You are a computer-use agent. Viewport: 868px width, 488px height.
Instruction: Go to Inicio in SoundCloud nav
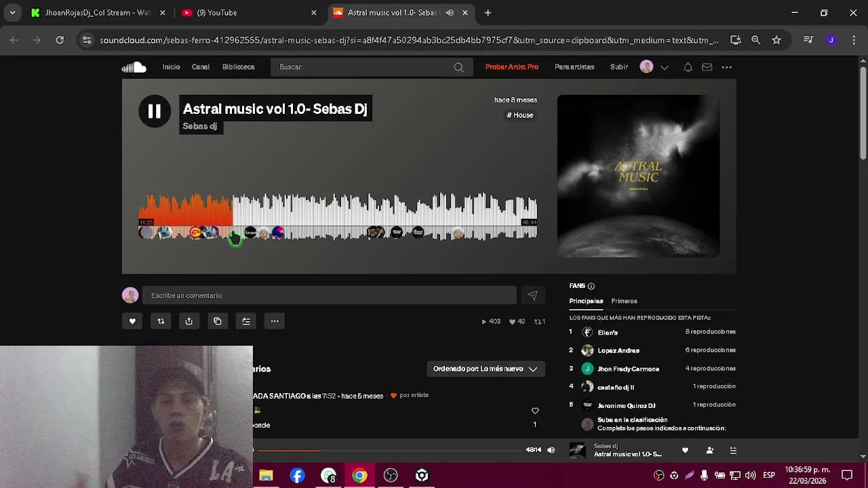[x=171, y=67]
